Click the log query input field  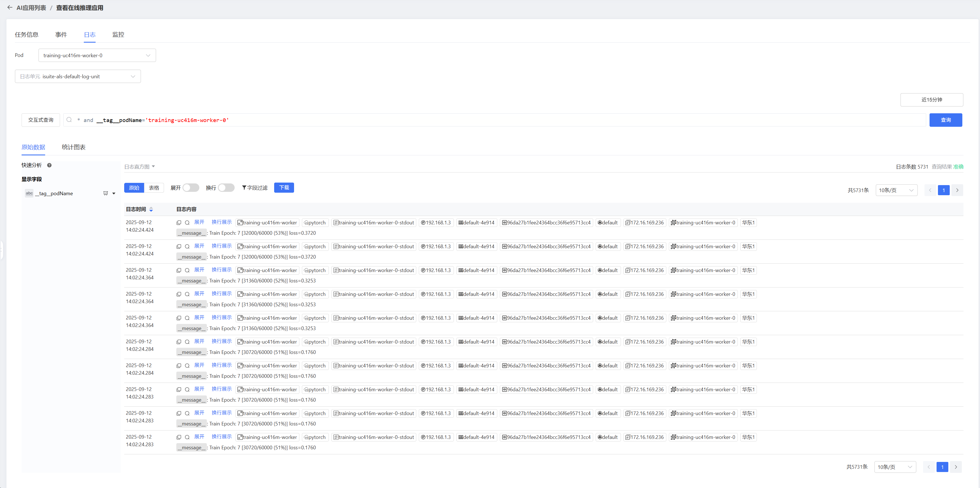pyautogui.click(x=494, y=120)
